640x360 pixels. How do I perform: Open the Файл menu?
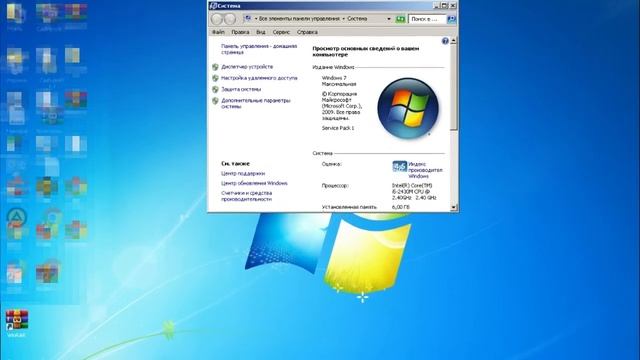[x=218, y=32]
